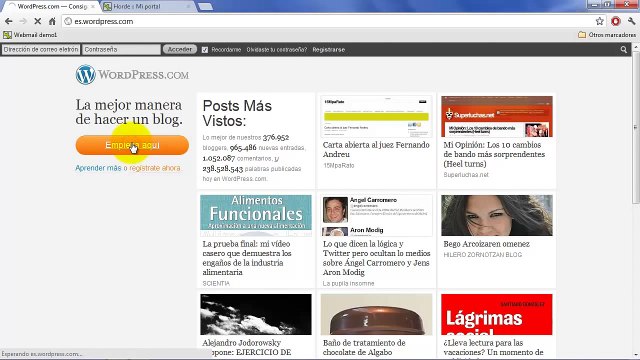
Task: Click the search magnifier in WordPress bar
Action: pyautogui.click(x=623, y=49)
